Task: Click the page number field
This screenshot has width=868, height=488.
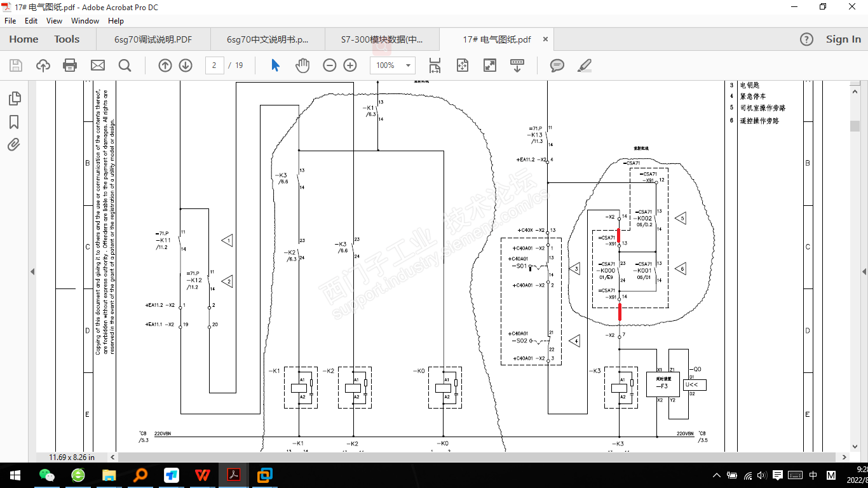Action: (x=215, y=65)
